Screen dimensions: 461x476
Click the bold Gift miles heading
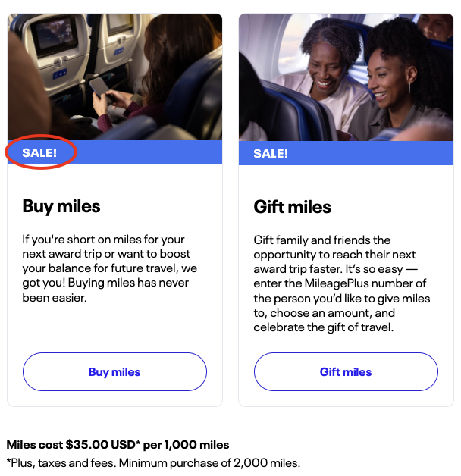coord(292,207)
